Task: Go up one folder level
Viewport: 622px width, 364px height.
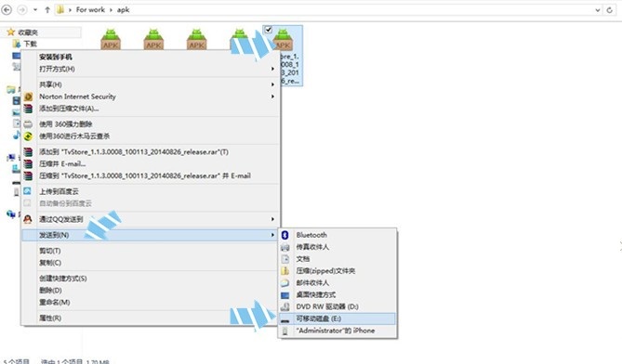Action: (47, 10)
